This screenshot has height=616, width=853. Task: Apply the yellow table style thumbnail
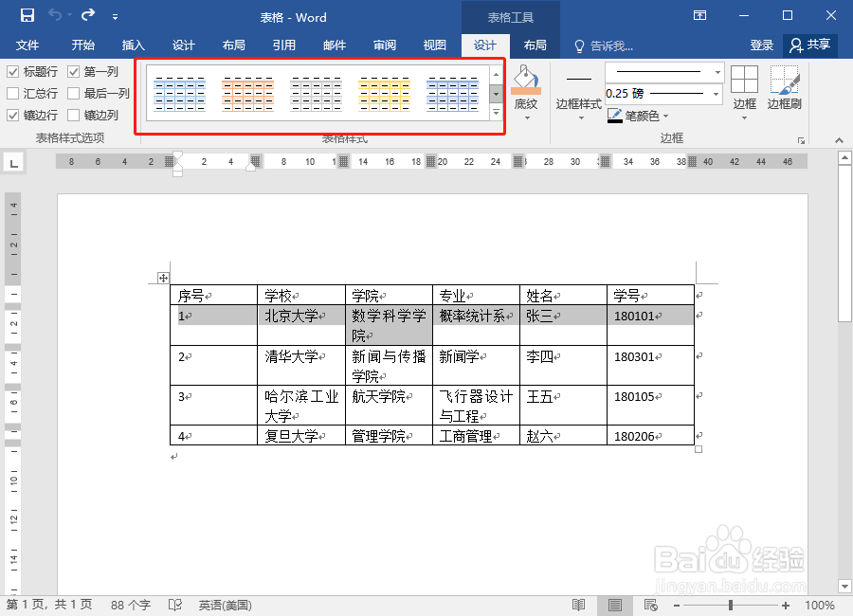point(384,94)
